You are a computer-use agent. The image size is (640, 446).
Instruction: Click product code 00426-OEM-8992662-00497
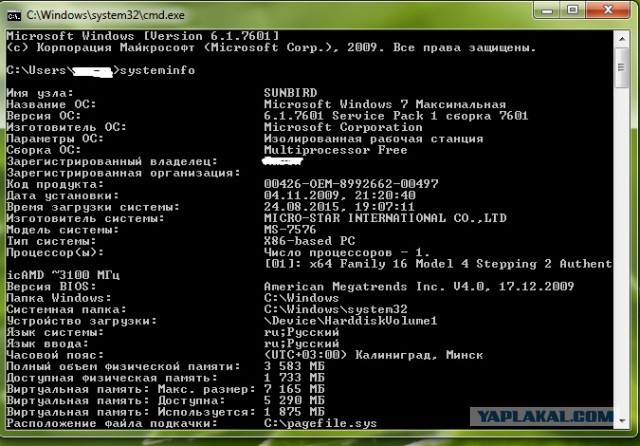click(351, 184)
